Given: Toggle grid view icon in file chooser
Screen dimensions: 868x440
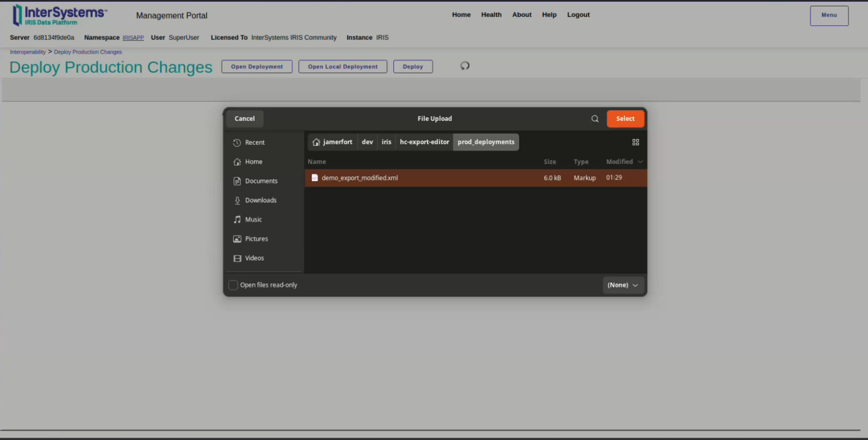Looking at the screenshot, I should [635, 142].
